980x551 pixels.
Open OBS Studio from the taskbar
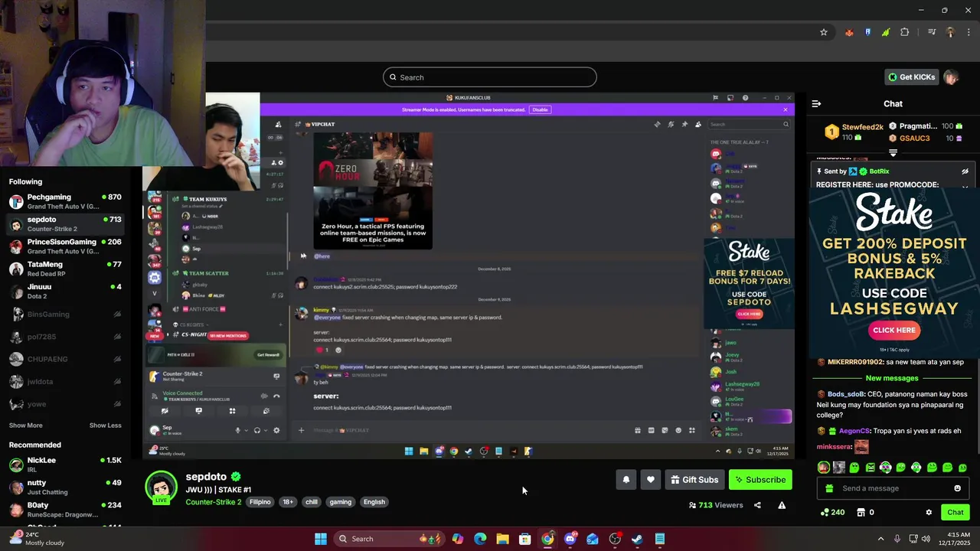pyautogui.click(x=615, y=539)
